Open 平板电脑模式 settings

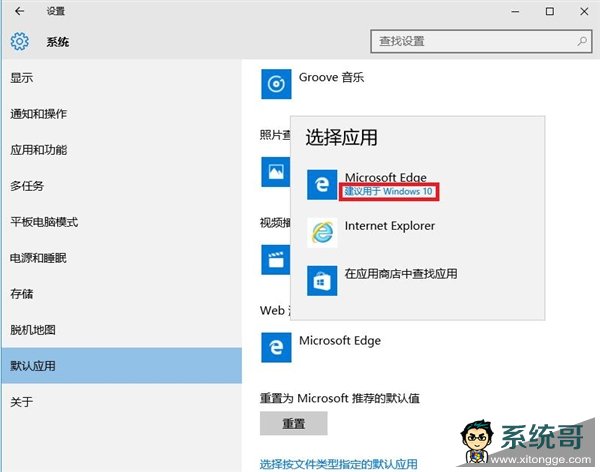click(121, 222)
